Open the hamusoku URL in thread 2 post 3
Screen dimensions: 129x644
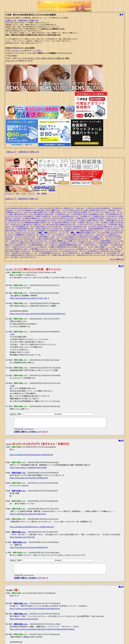tap(29, 478)
